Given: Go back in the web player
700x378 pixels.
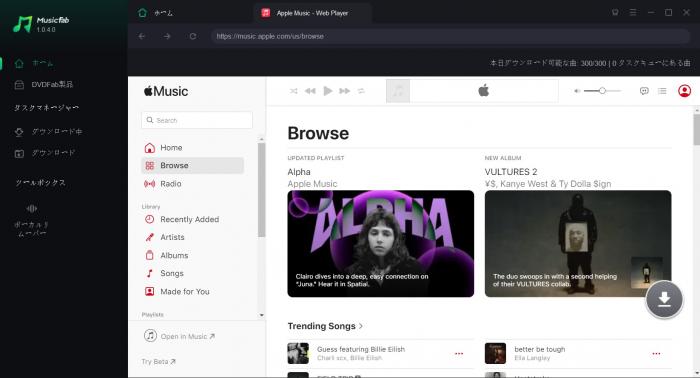Looking at the screenshot, I should [142, 36].
